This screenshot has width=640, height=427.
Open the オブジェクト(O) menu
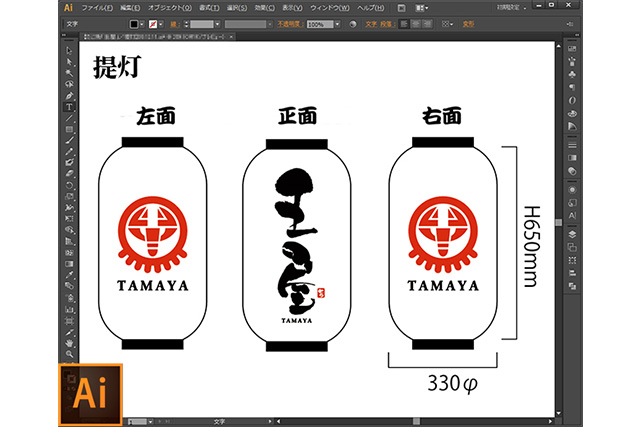point(169,8)
